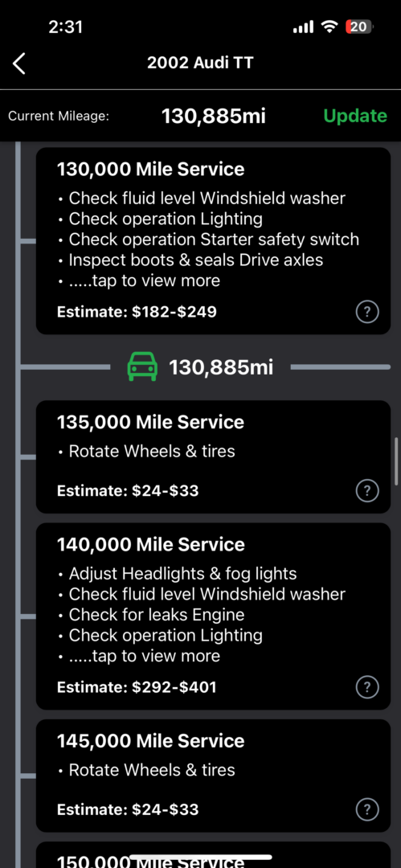Tap the 140,000 Mile Service estimate $292-$401

(137, 687)
